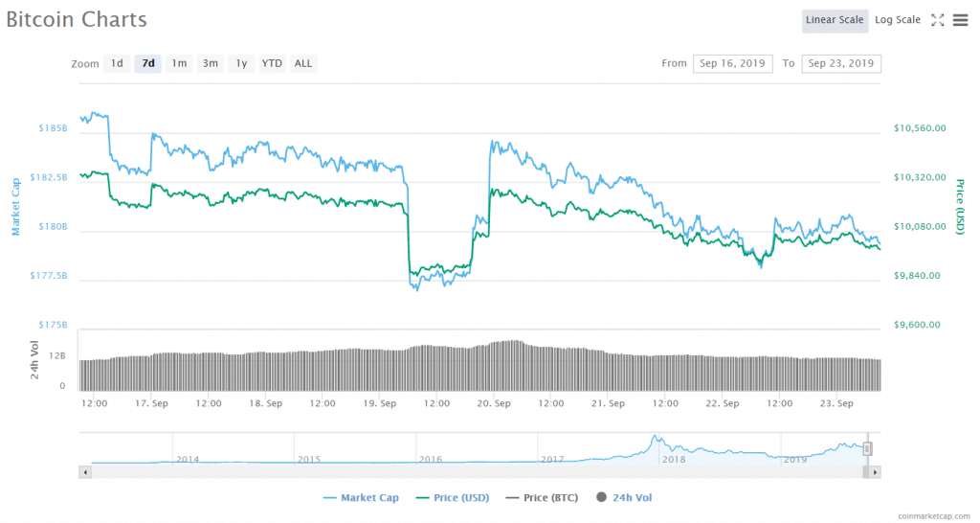Set zoom to 1m
The height and width of the screenshot is (523, 980).
click(179, 64)
